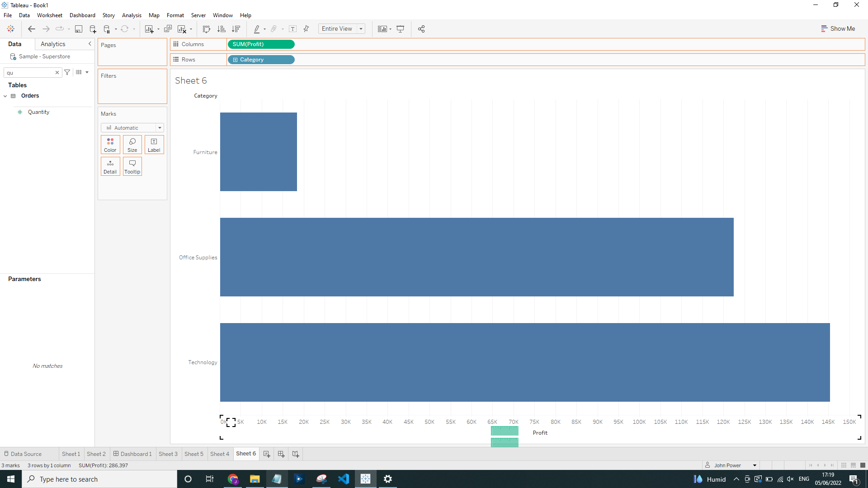This screenshot has width=868, height=488.
Task: Click the Tableau start page logo icon
Action: click(x=10, y=29)
